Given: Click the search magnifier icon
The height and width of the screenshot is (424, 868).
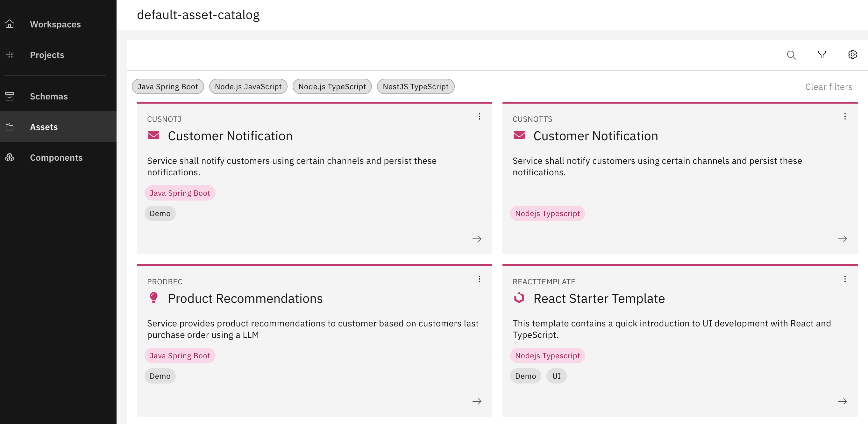Looking at the screenshot, I should click(791, 55).
